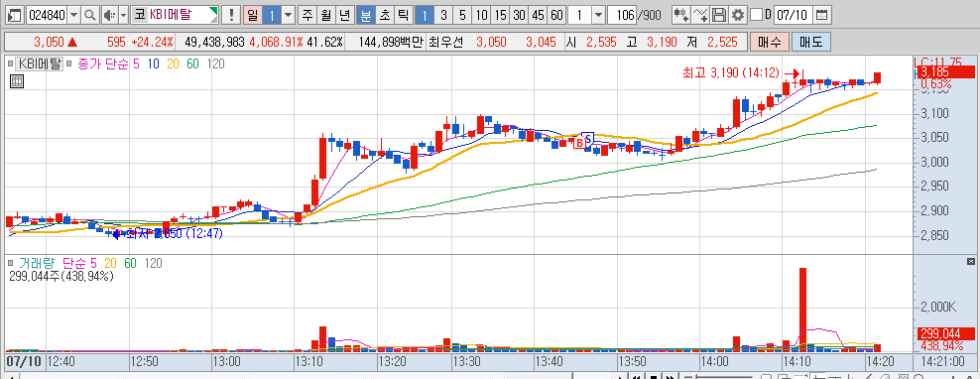This screenshot has width=980, height=379.
Task: Open chart settings with the gear icon
Action: tap(738, 14)
